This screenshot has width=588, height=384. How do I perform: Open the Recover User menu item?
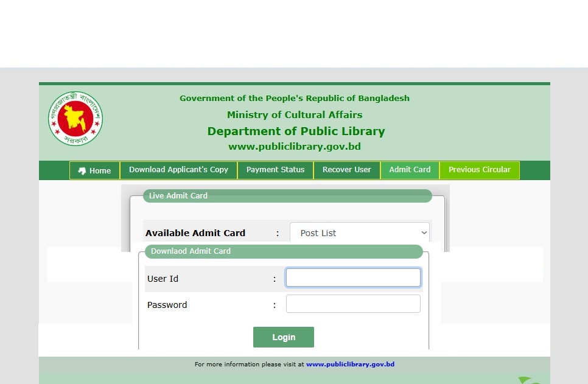pyautogui.click(x=346, y=170)
